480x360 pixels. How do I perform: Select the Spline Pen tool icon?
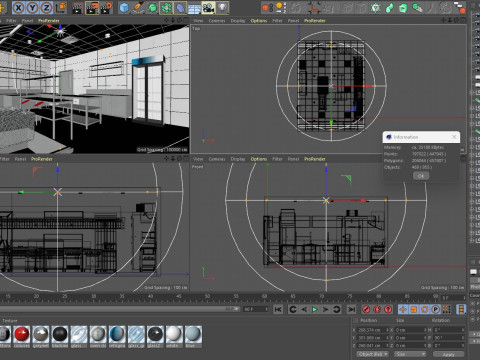(138, 8)
